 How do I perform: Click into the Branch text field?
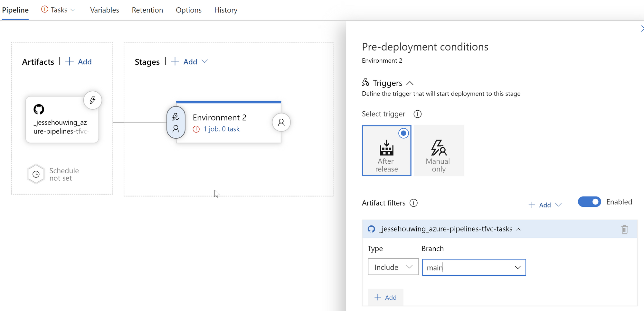point(467,268)
